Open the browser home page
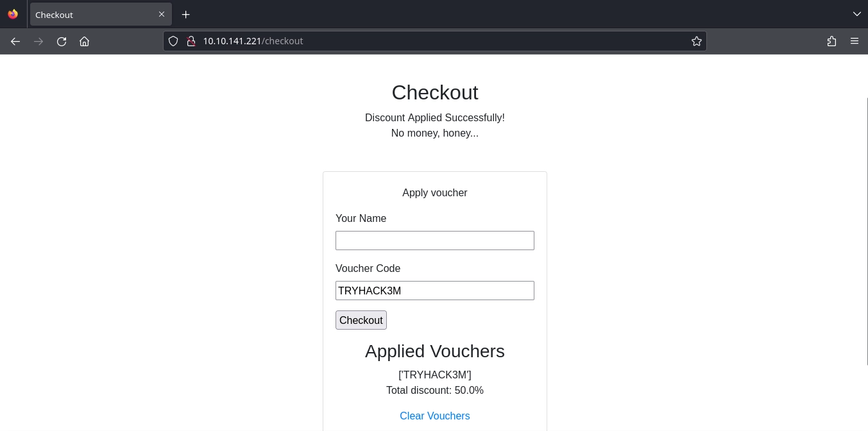 (x=84, y=41)
